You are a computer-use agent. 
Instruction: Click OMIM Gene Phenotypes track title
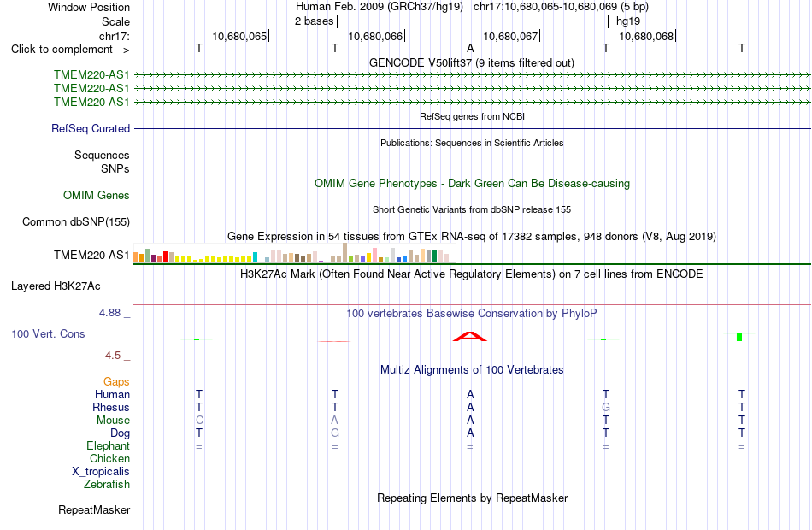(x=472, y=184)
